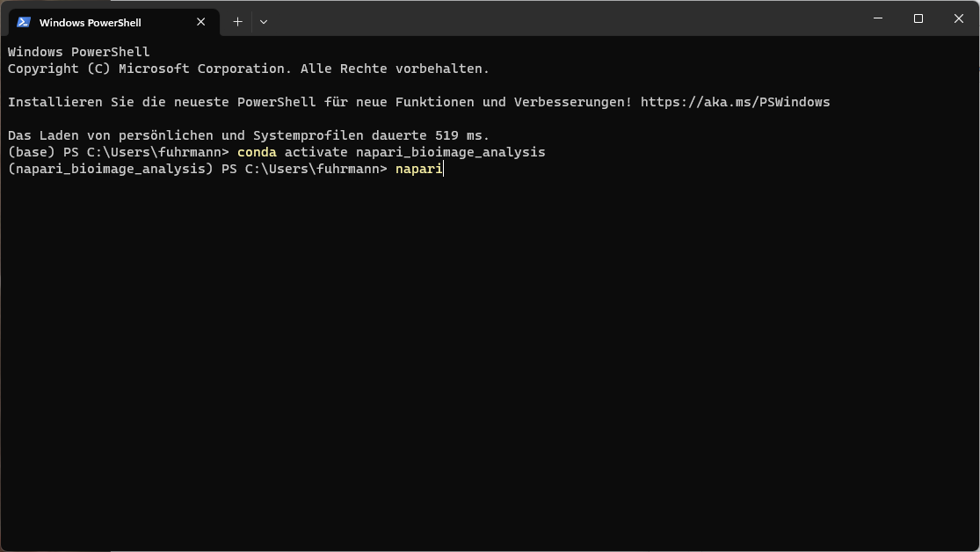The height and width of the screenshot is (552, 980).
Task: Open a new tab with the plus button
Action: click(x=237, y=22)
